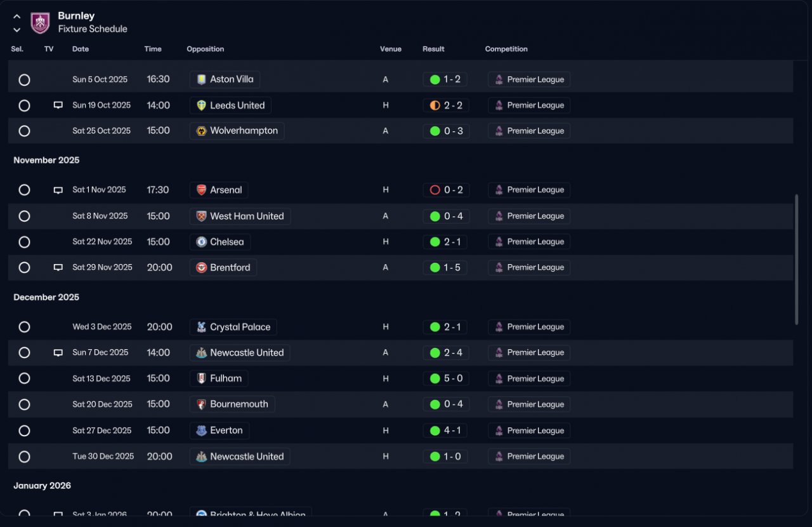Click the half-orange draw indicator for Leeds

[x=435, y=105]
